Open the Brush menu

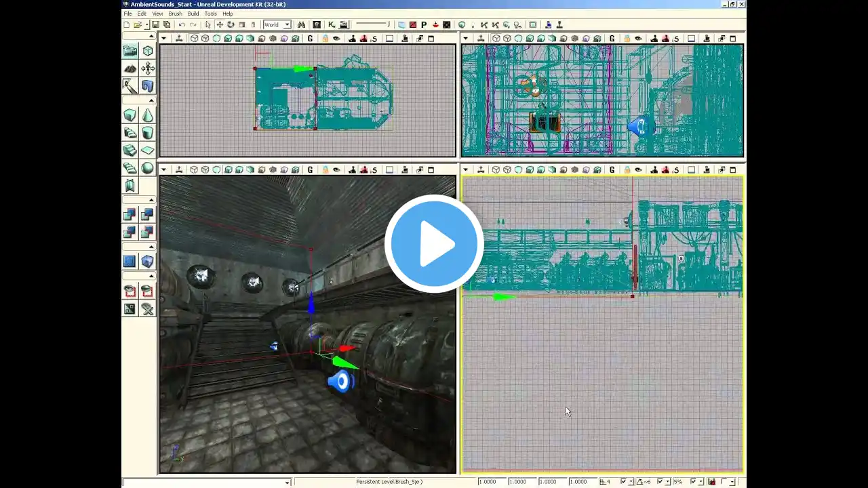coord(175,14)
